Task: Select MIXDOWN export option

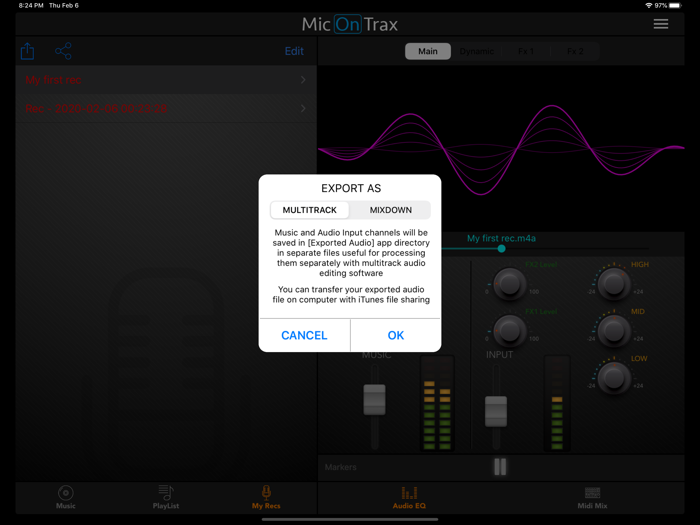Action: tap(391, 210)
